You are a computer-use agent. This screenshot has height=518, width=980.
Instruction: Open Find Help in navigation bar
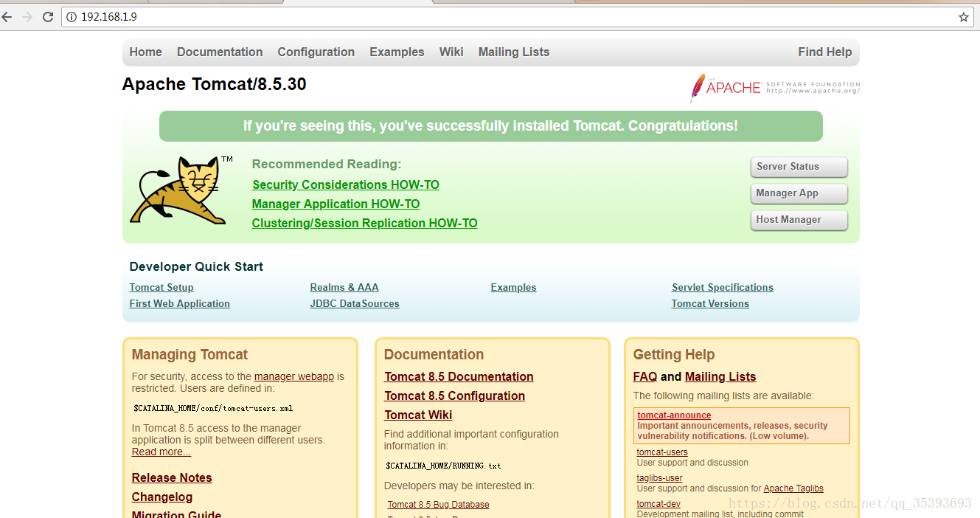[824, 52]
